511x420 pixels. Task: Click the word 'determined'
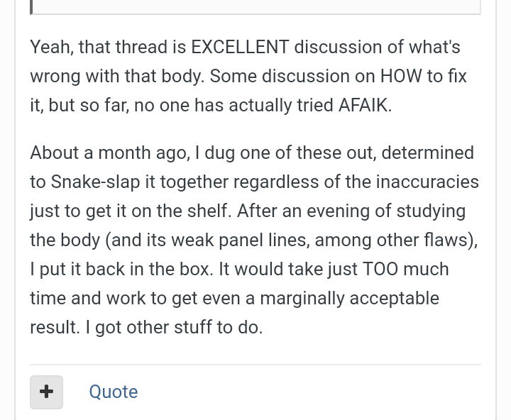point(427,153)
